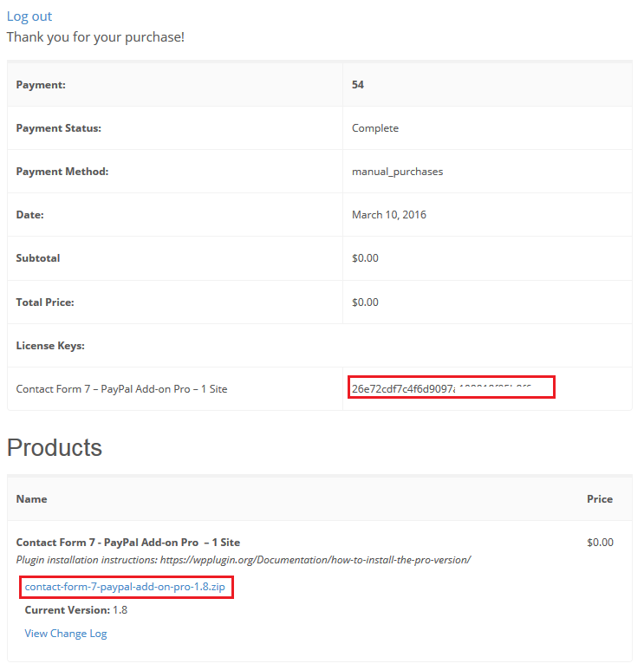Open the View Change Log link

66,634
